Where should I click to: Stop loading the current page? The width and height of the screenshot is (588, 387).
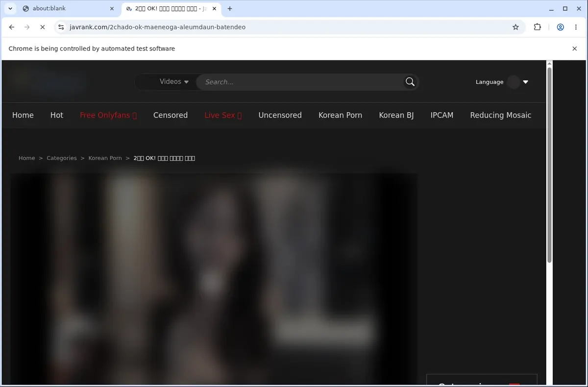pyautogui.click(x=43, y=27)
